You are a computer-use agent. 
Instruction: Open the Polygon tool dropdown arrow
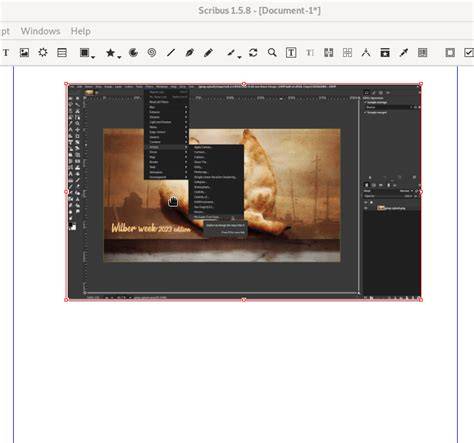(x=119, y=57)
